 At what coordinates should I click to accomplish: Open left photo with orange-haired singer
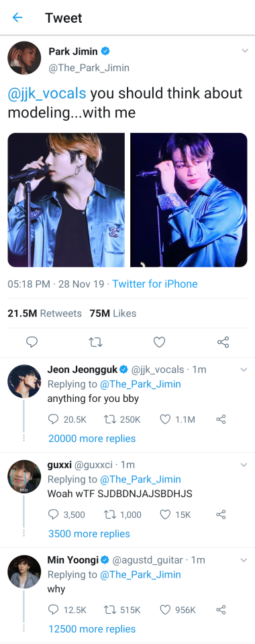pos(66,200)
